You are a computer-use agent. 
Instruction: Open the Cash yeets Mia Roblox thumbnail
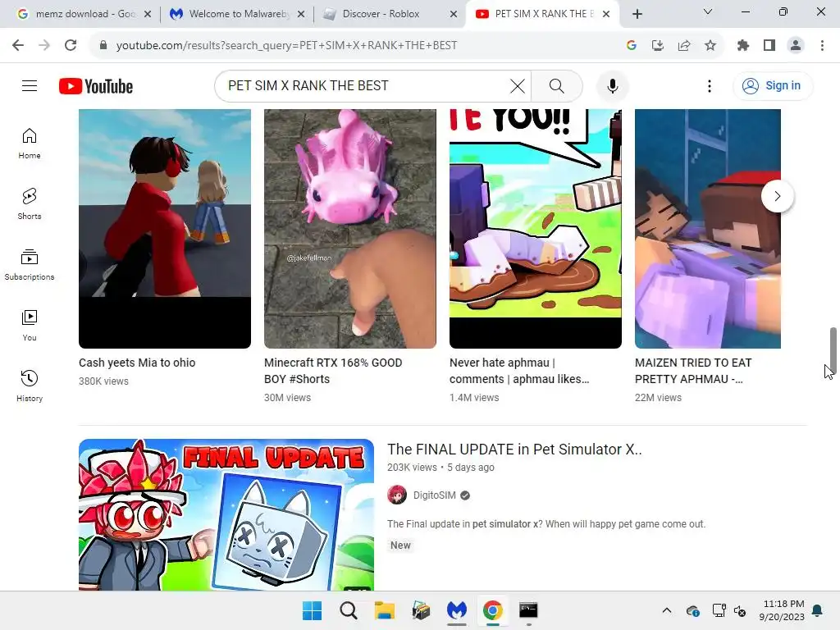click(164, 229)
